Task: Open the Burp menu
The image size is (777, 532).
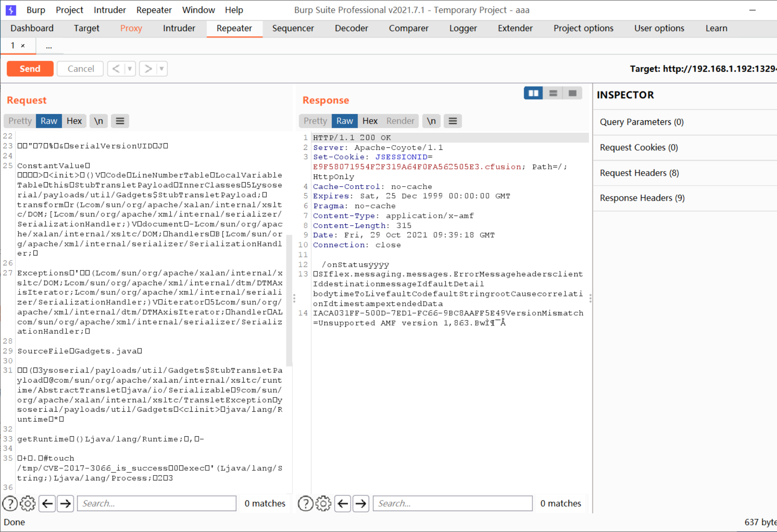Action: point(36,10)
